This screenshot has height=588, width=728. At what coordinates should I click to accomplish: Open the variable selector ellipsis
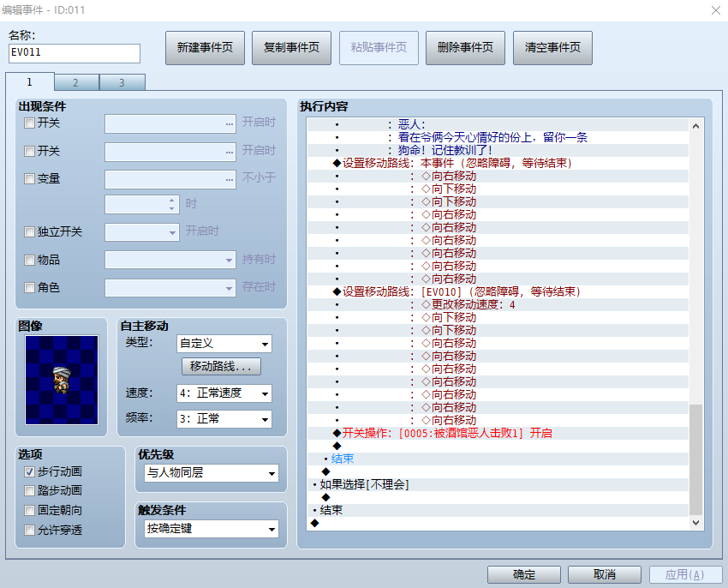tap(230, 180)
